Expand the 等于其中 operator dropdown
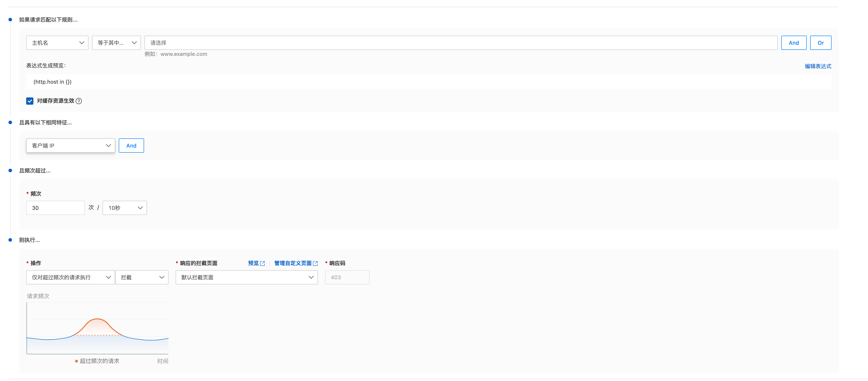The image size is (868, 381). pos(116,43)
